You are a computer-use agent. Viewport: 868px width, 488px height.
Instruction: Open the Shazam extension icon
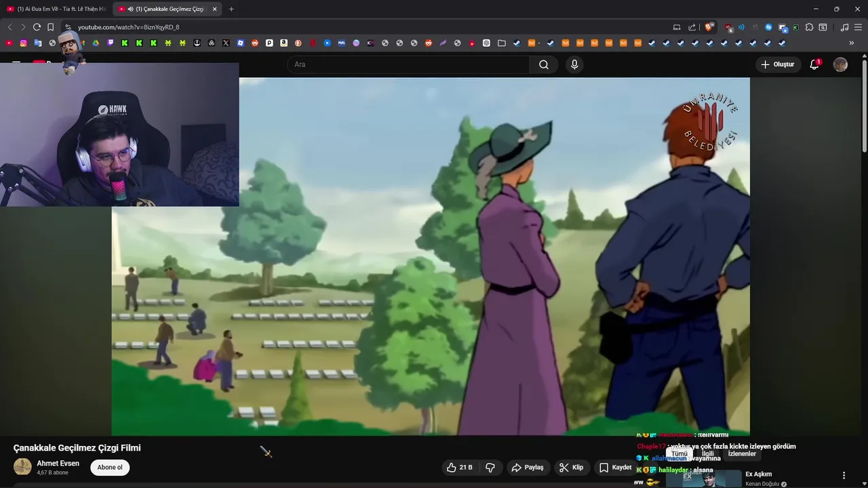point(768,27)
